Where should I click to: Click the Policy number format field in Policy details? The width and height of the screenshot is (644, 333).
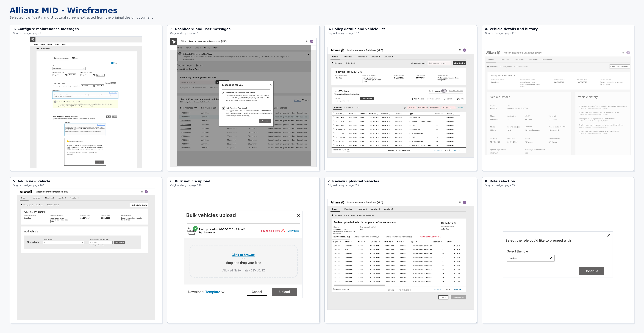439,63
